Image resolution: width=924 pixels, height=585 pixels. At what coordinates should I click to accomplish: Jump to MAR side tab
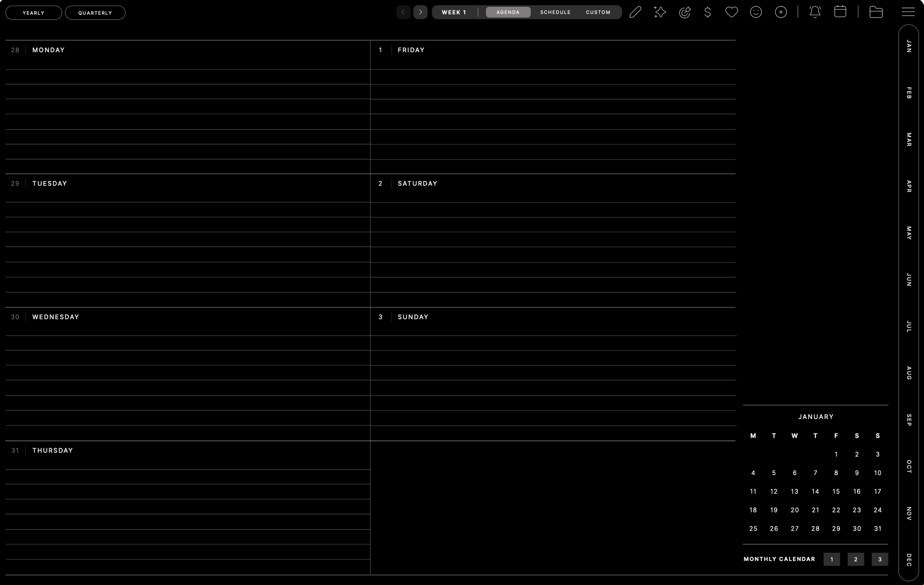click(x=909, y=139)
